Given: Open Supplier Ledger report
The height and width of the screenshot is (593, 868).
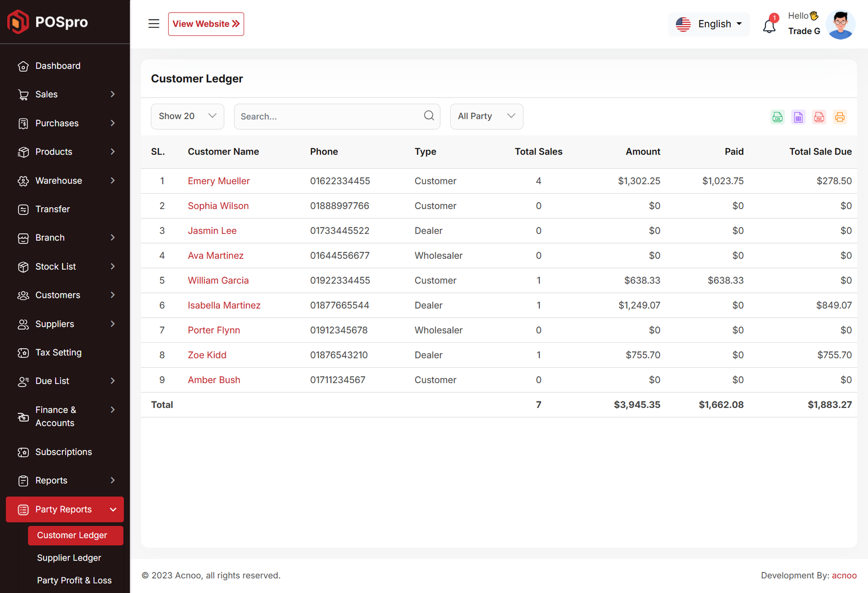Looking at the screenshot, I should (69, 558).
